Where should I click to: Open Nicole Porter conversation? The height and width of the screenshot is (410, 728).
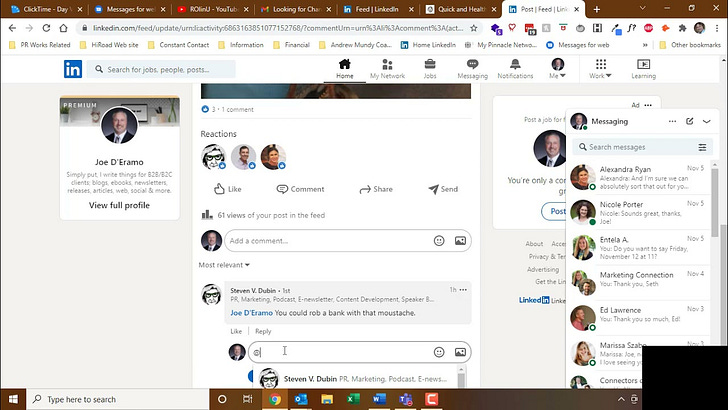pos(638,213)
